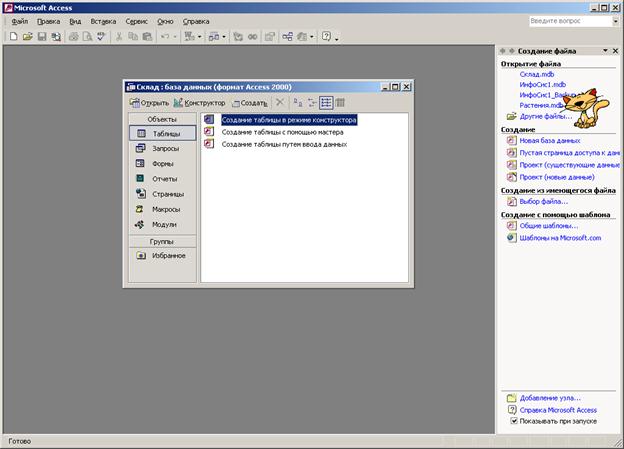Click the Cut scissors icon
624x449 pixels.
pyautogui.click(x=119, y=37)
